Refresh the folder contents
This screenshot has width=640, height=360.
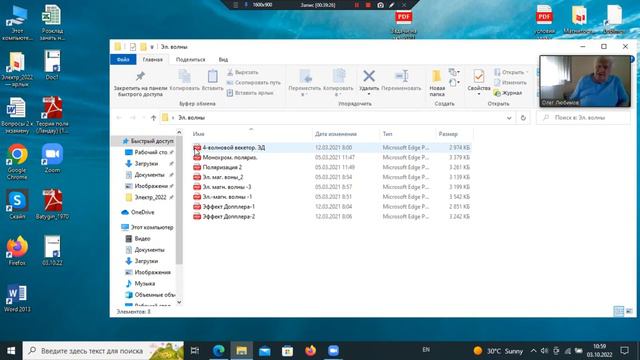(523, 118)
